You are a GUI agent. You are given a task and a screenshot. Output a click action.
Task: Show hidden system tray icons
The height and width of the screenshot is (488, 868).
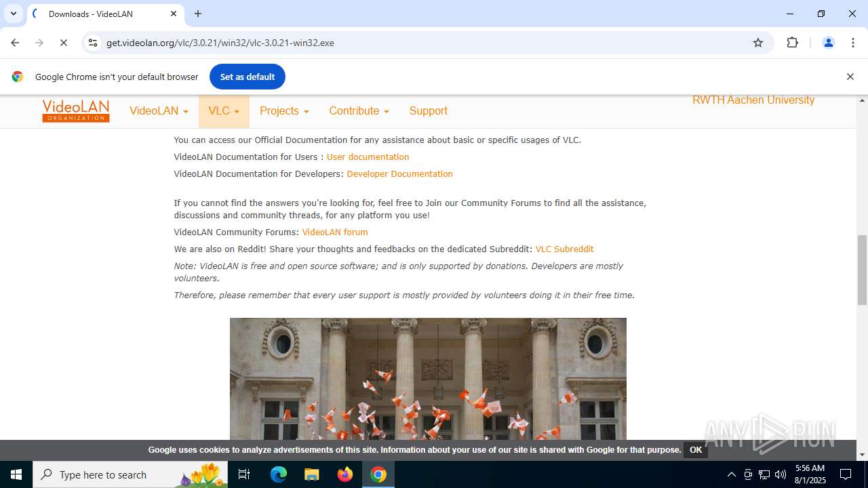731,474
